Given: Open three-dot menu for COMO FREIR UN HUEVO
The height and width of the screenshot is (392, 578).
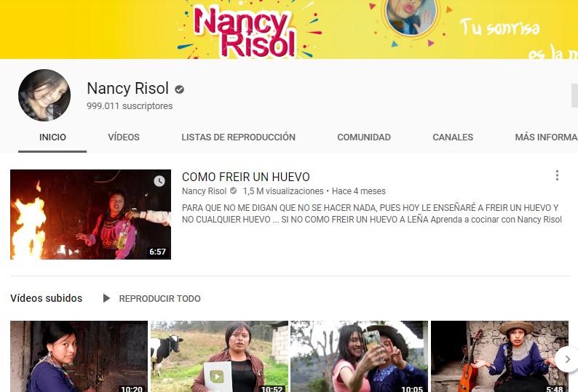Looking at the screenshot, I should click(x=557, y=175).
